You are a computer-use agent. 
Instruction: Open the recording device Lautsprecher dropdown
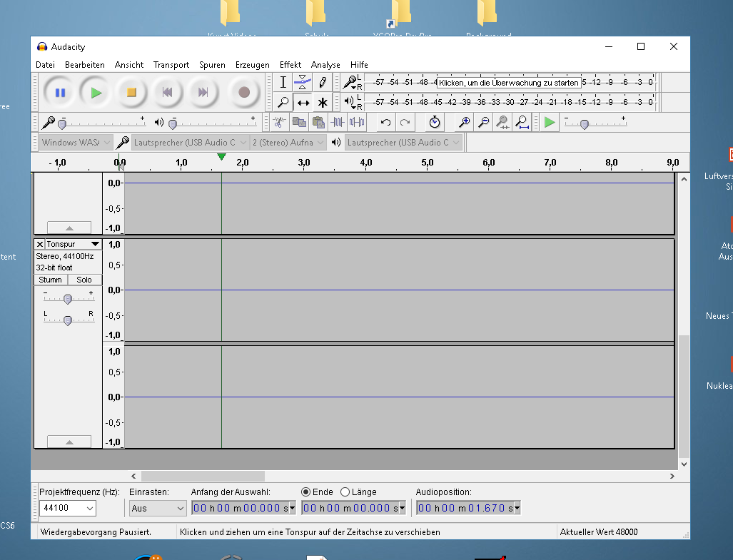pos(190,143)
